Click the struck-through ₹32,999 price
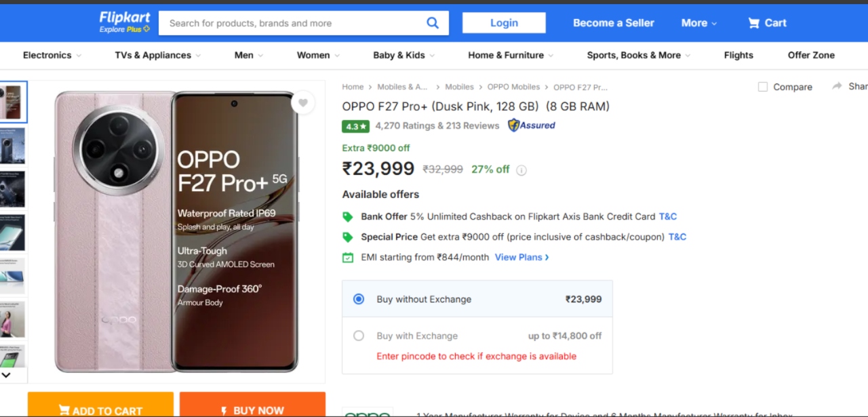Viewport: 868px width, 417px height. 443,170
